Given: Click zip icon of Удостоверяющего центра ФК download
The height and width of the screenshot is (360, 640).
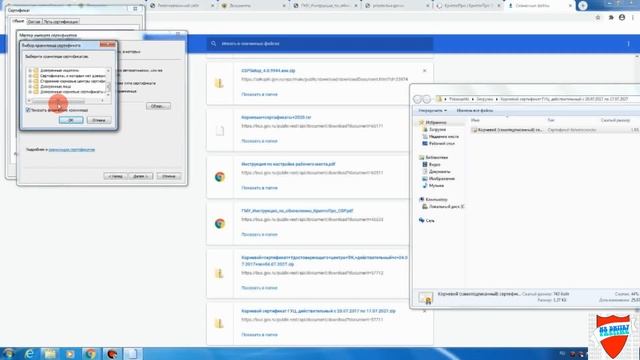Looking at the screenshot, I should point(220,273).
